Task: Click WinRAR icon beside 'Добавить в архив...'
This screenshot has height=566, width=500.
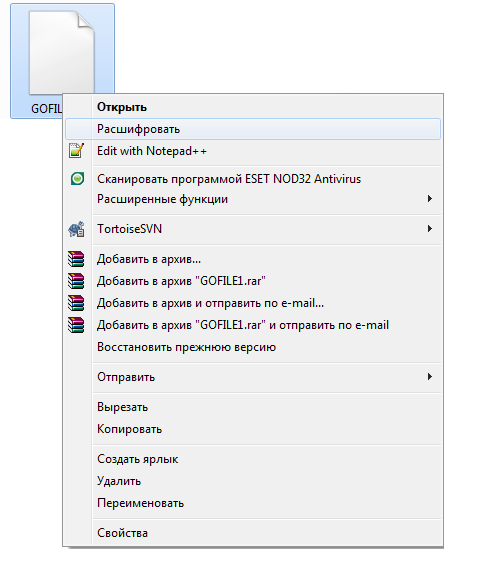Action: point(76,259)
